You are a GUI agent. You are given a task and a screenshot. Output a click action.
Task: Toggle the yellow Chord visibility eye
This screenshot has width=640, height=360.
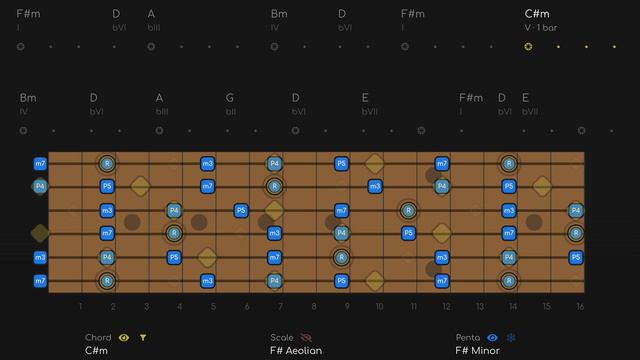pyautogui.click(x=124, y=338)
